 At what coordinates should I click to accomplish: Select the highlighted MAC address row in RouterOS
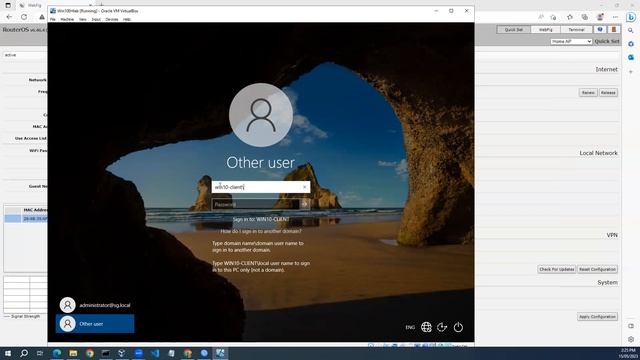click(26, 219)
